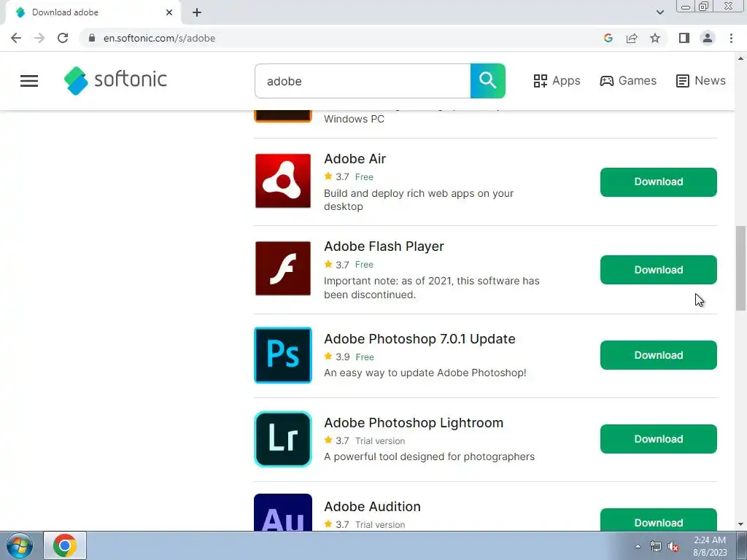The width and height of the screenshot is (747, 560).
Task: Click the 'this software has been discontinued' note
Action: coord(432,287)
